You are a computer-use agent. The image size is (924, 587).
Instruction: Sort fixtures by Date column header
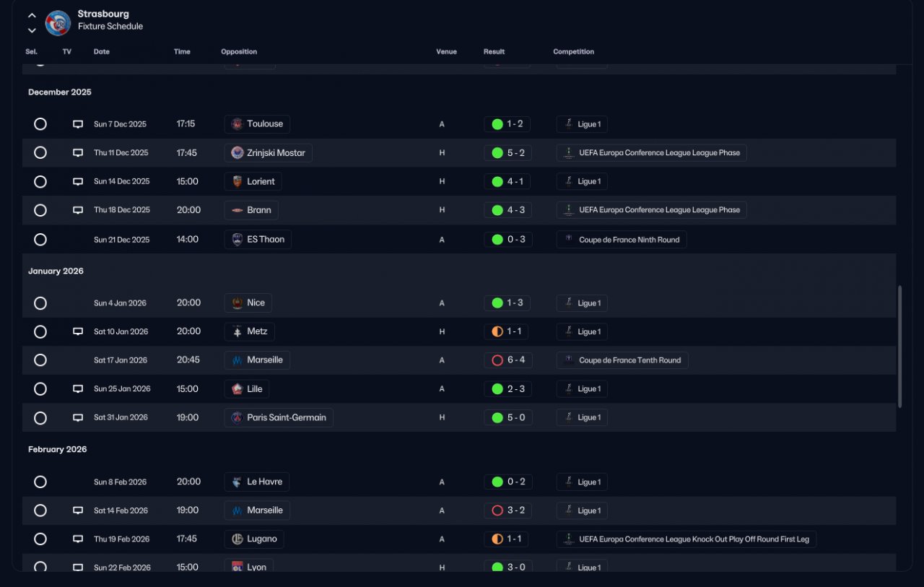coord(102,52)
